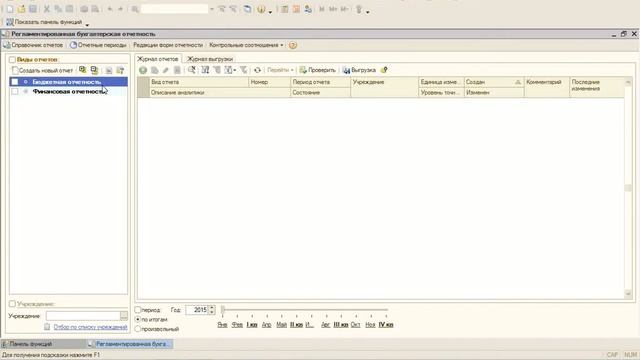Click the Save diskette icon
Viewport: 640px width, 360px height.
(33, 9)
